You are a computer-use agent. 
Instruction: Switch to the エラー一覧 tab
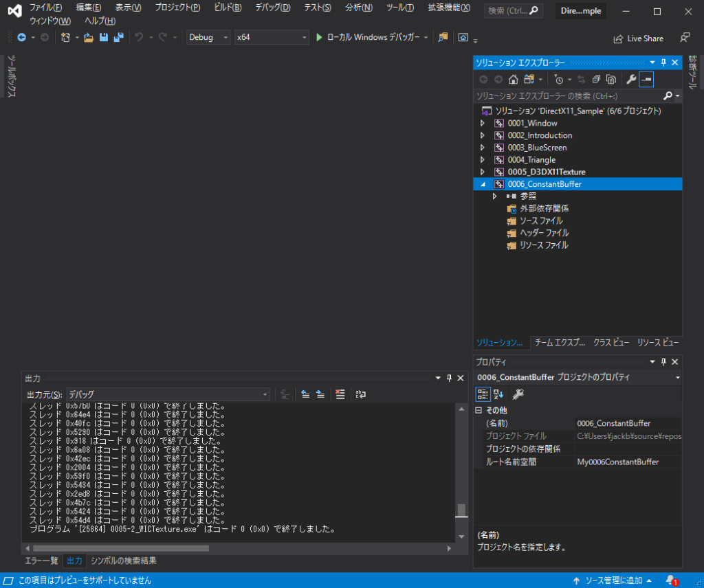pyautogui.click(x=41, y=561)
